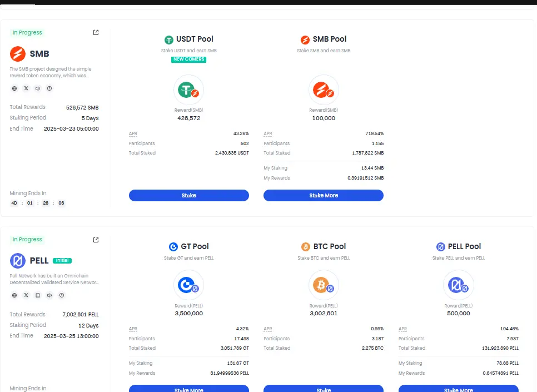Open PELL project share link icon
The image size is (537, 392).
pyautogui.click(x=96, y=240)
